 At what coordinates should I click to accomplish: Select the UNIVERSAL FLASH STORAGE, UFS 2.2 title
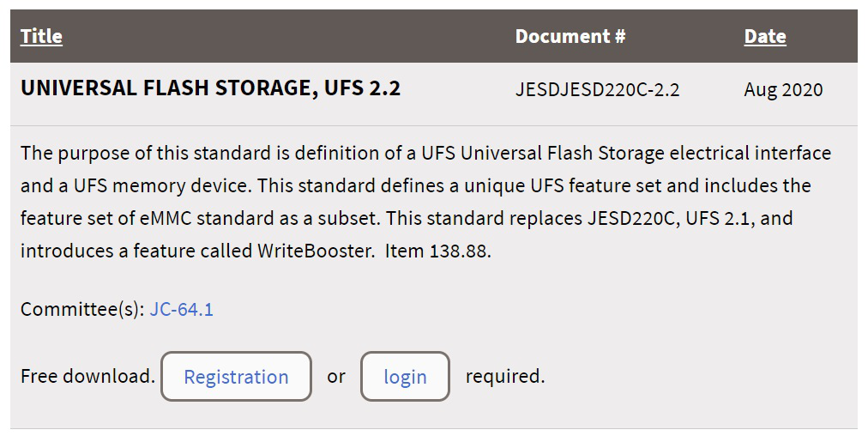pyautogui.click(x=210, y=88)
